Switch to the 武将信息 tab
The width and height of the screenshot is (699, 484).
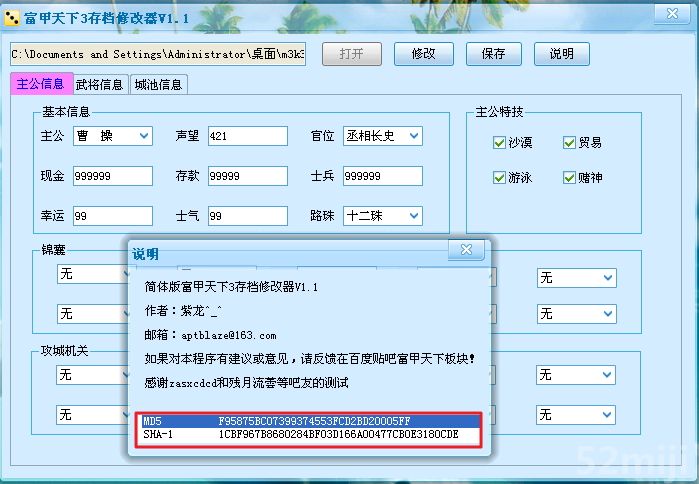pyautogui.click(x=99, y=85)
